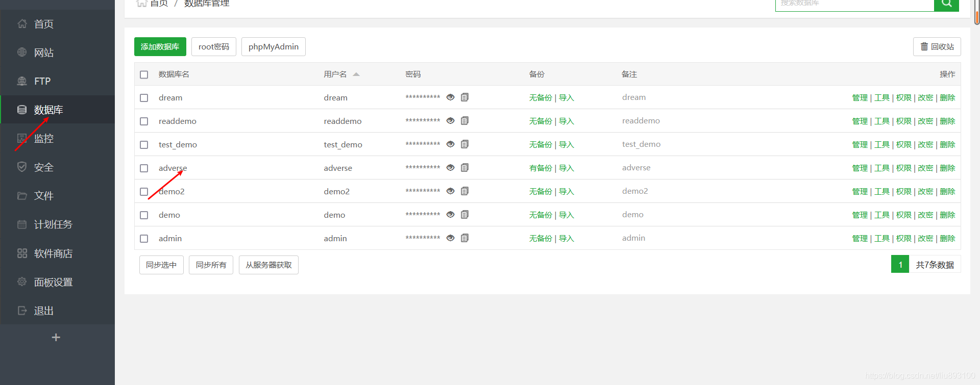Copy the password for demo2 database
Viewport: 980px width, 385px height.
click(x=464, y=191)
